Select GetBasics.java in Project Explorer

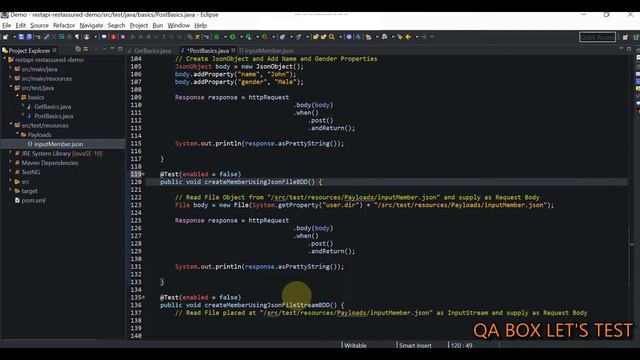tap(52, 107)
